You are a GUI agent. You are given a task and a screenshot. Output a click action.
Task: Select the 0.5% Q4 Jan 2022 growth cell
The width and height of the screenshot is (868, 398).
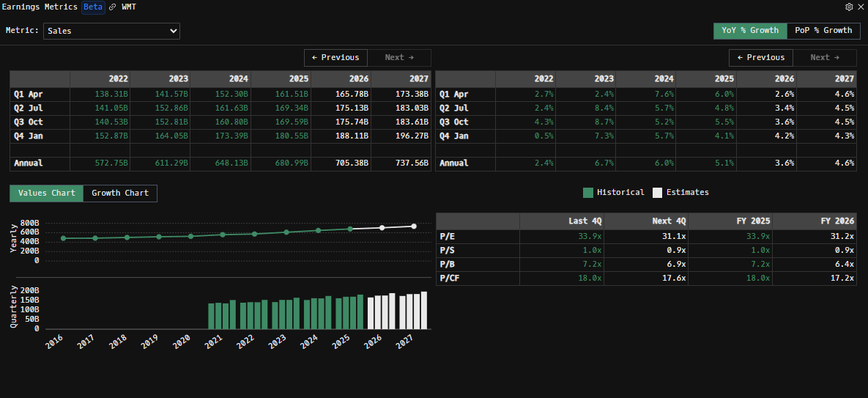(525, 136)
